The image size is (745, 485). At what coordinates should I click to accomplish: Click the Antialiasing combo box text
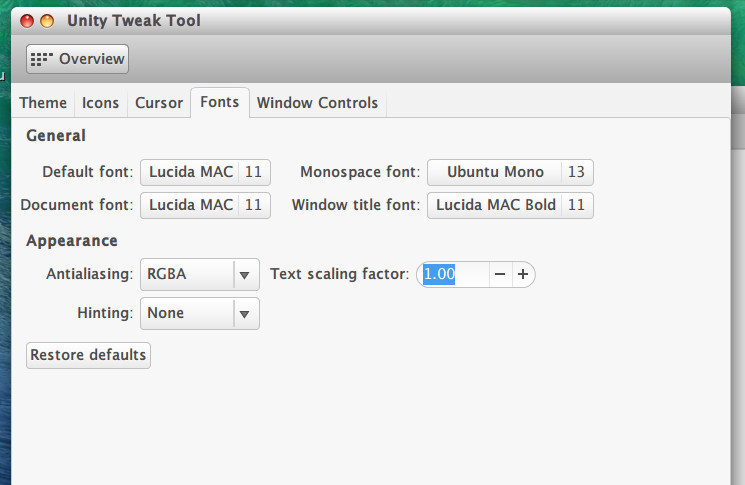tap(186, 274)
